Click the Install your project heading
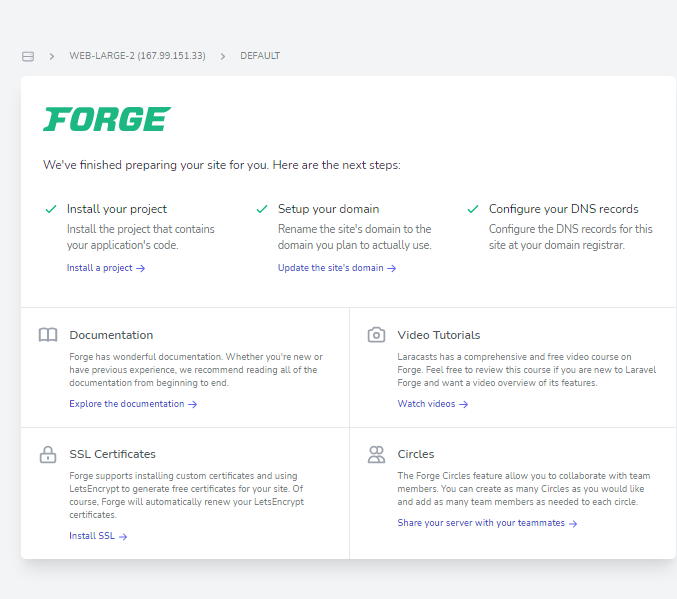677x599 pixels. [x=117, y=209]
